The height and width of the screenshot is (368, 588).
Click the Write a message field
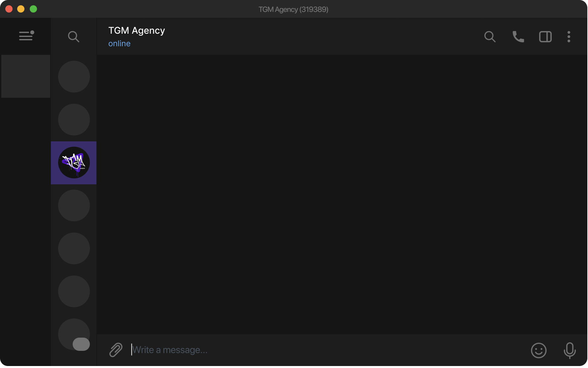327,350
